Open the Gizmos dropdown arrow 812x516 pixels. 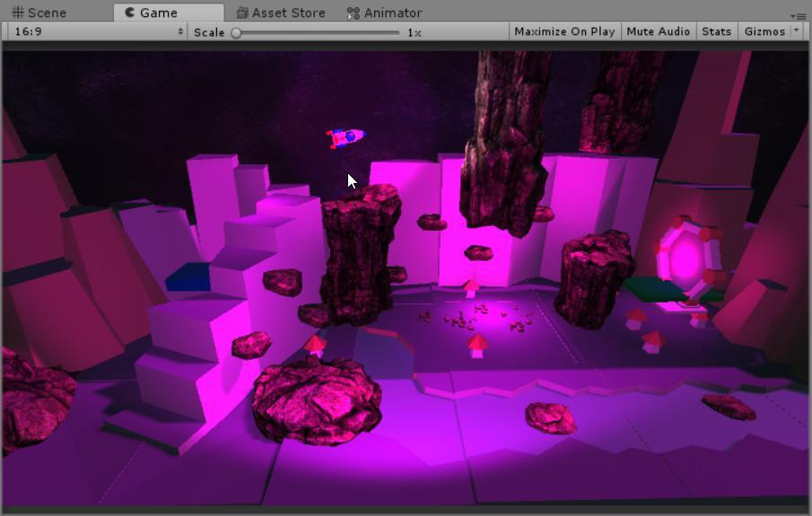click(x=797, y=31)
